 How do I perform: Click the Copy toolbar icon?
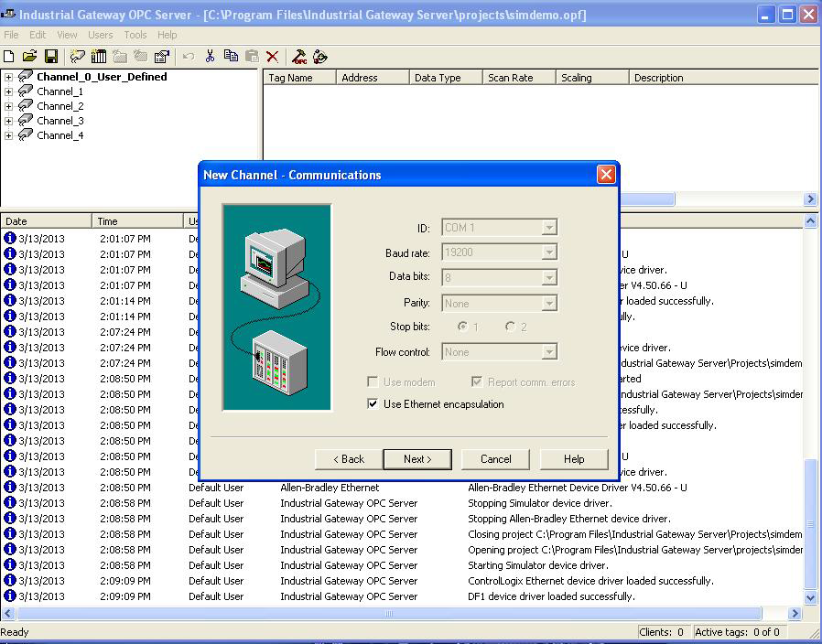tap(231, 57)
